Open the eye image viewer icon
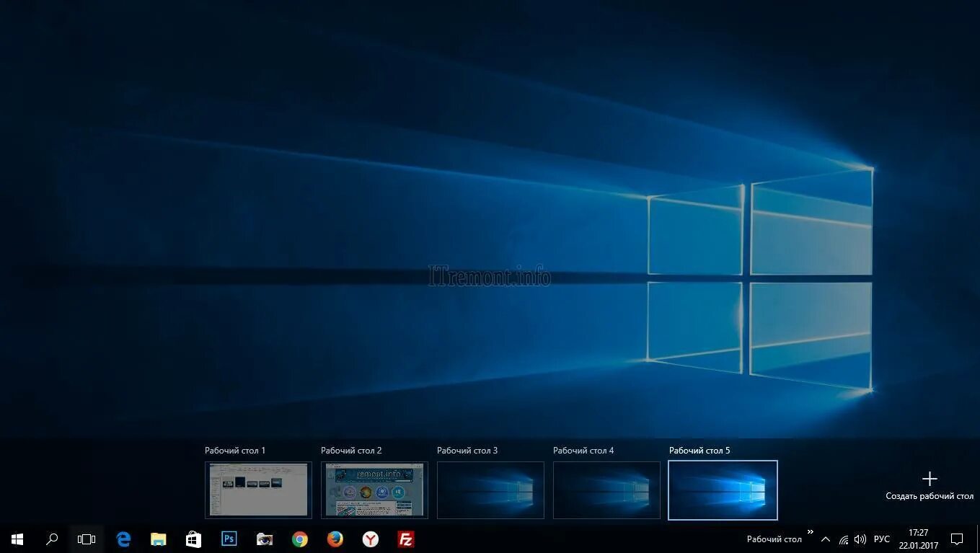This screenshot has width=980, height=553. tap(265, 539)
